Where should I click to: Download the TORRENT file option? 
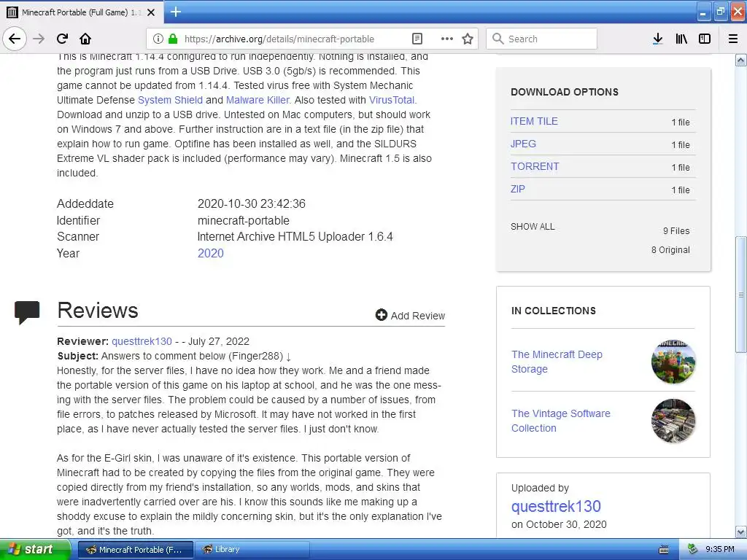(535, 166)
